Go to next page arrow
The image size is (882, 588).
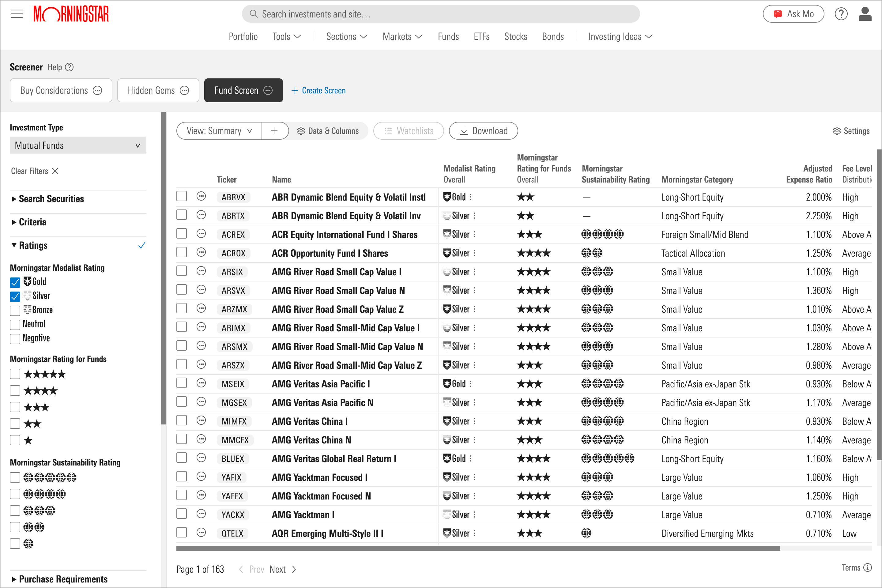tap(294, 569)
